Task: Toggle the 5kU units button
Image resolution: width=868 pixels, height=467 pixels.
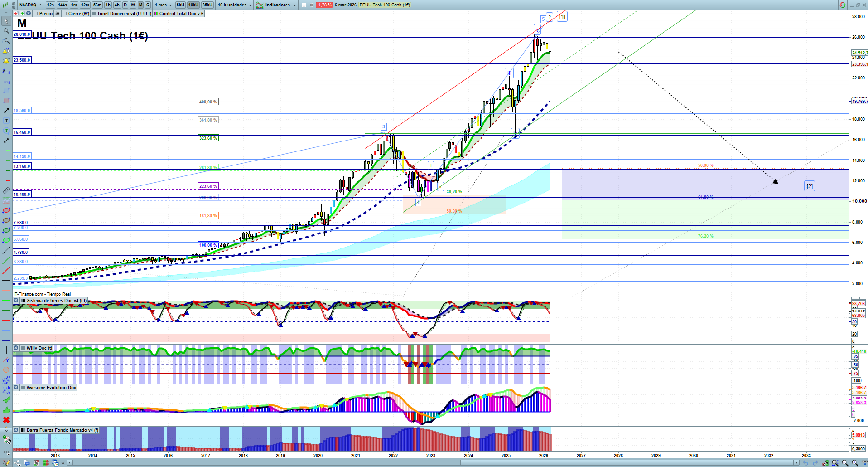Action: click(180, 5)
